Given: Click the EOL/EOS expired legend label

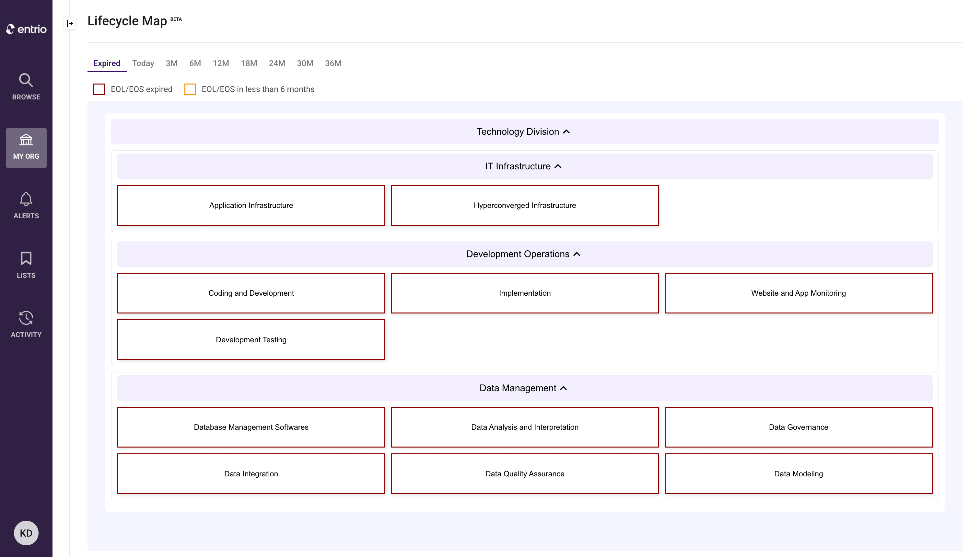Looking at the screenshot, I should pos(142,89).
